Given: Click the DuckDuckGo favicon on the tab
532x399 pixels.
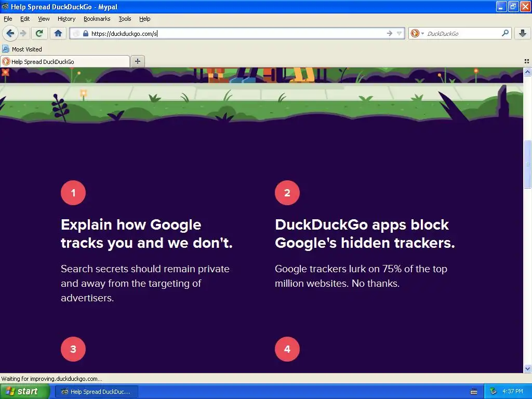Looking at the screenshot, I should click(x=6, y=61).
